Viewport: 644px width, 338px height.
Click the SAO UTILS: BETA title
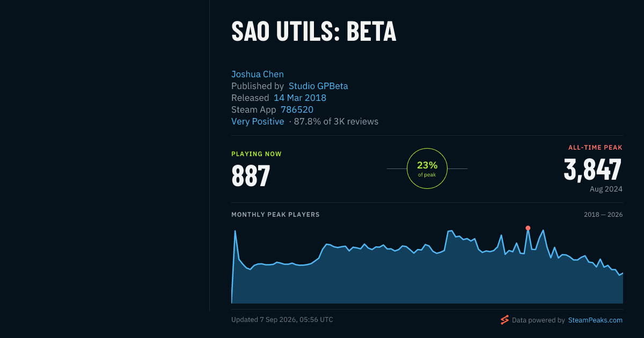tap(314, 32)
